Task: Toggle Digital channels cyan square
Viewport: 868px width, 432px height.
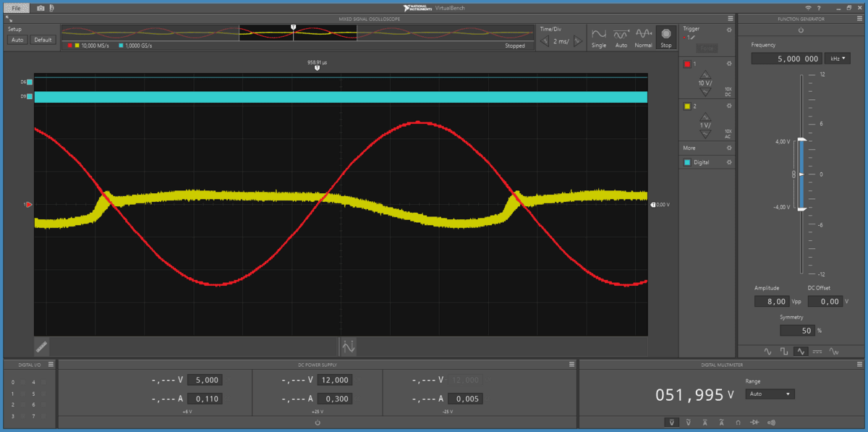Action: tap(687, 163)
